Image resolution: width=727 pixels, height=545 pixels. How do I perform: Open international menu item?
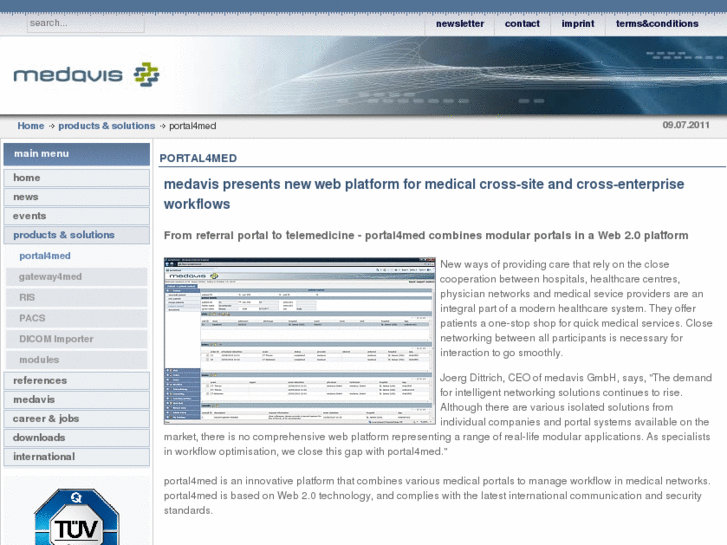pyautogui.click(x=77, y=456)
